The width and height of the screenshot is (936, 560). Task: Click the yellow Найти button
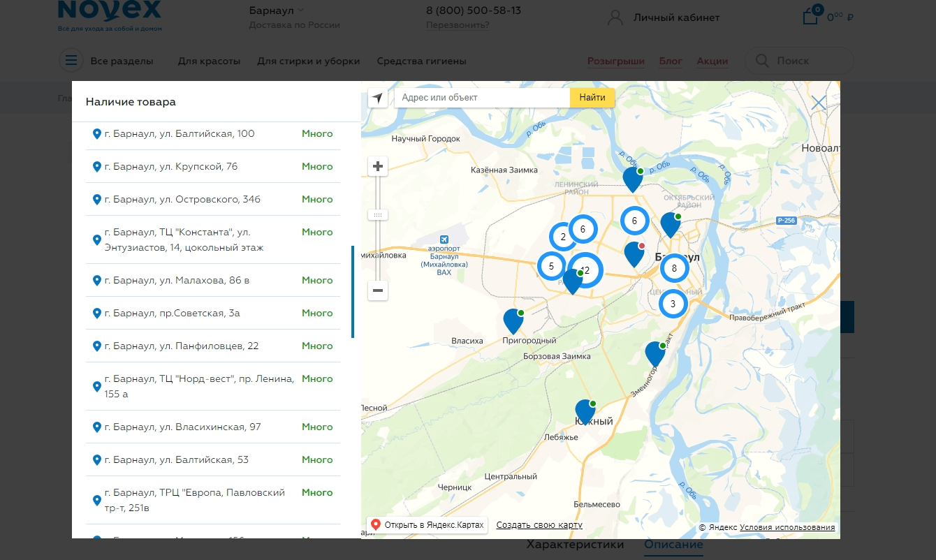(x=592, y=98)
